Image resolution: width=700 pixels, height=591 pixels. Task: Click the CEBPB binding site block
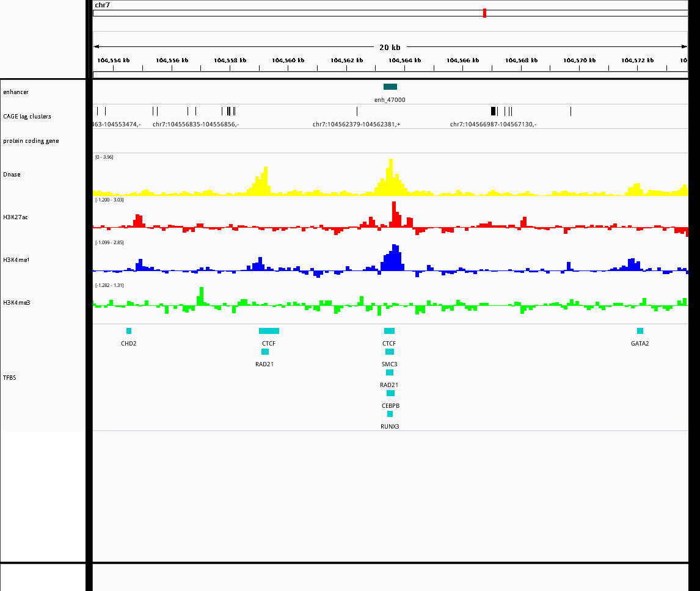tap(391, 393)
